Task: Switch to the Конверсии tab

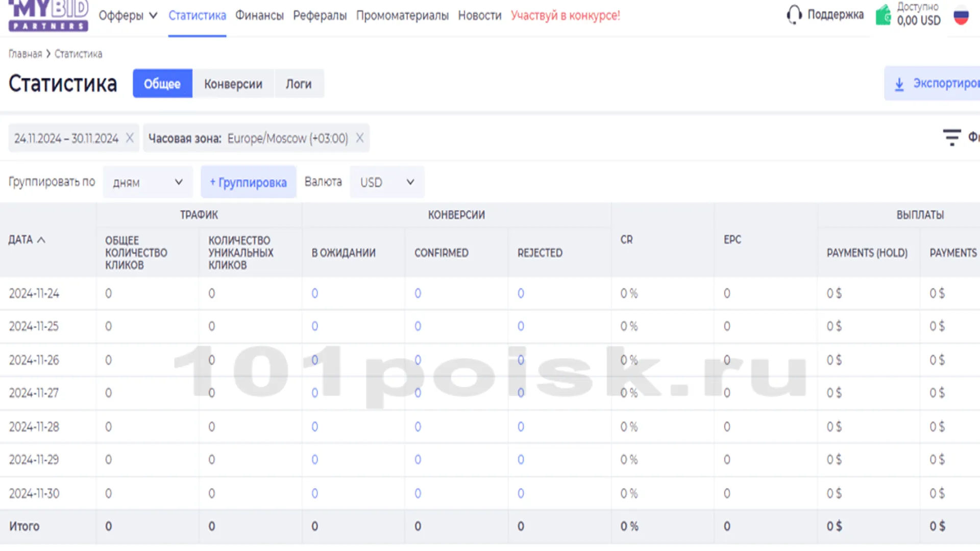Action: pyautogui.click(x=233, y=84)
